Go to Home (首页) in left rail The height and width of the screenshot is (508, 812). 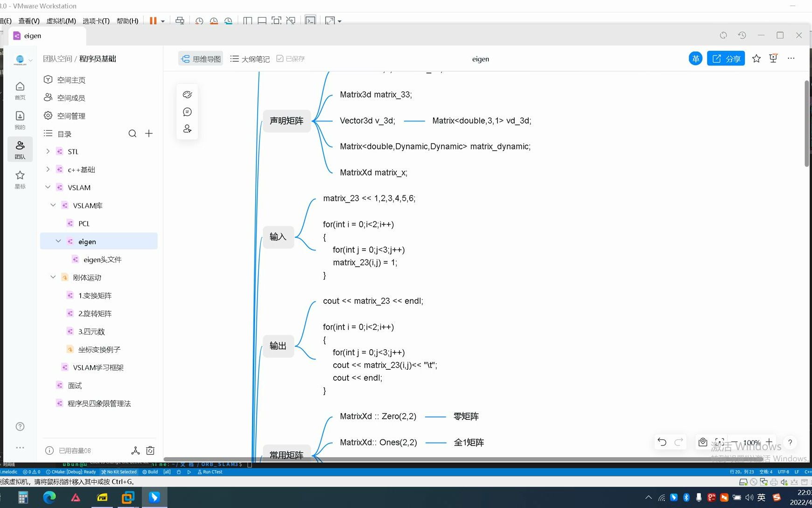20,91
